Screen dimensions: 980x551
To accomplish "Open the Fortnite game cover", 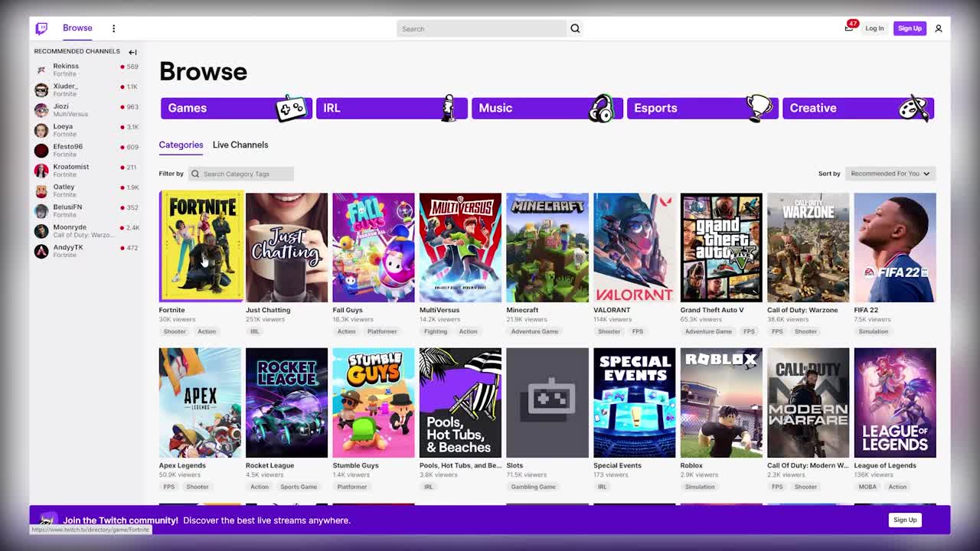I will coord(201,246).
